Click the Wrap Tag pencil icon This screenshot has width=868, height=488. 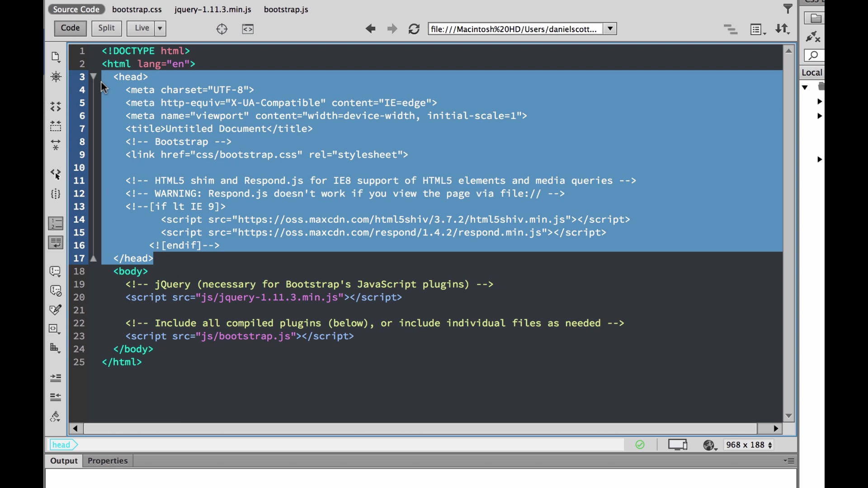pos(55,310)
